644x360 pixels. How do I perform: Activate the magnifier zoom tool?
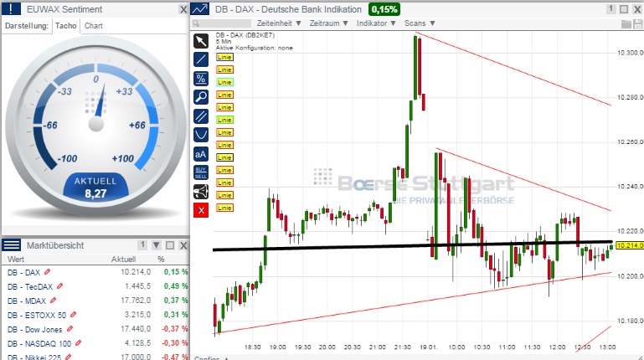(201, 97)
